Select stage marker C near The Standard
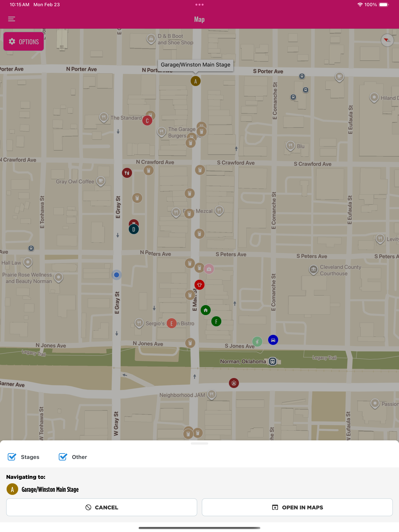 (x=147, y=121)
